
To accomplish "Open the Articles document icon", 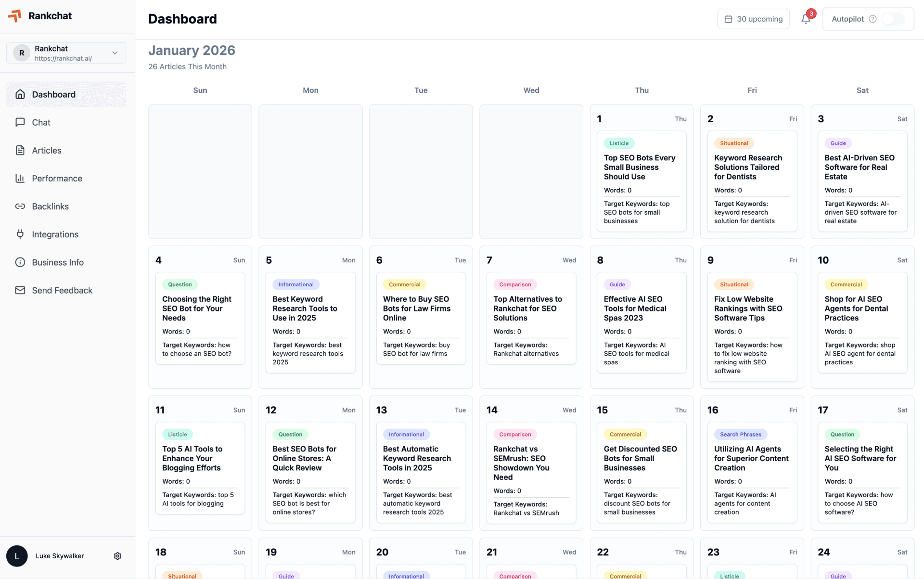I will click(x=20, y=150).
